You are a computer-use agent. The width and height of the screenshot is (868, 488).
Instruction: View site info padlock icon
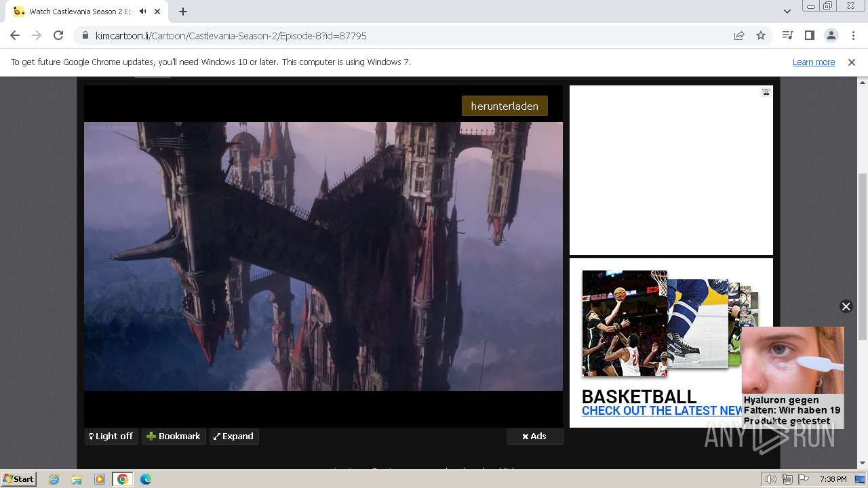[x=85, y=35]
